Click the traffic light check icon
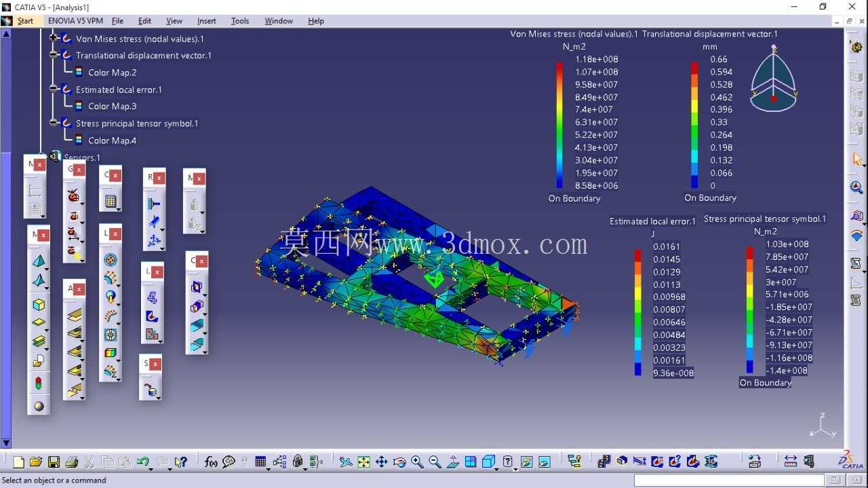 tap(39, 383)
